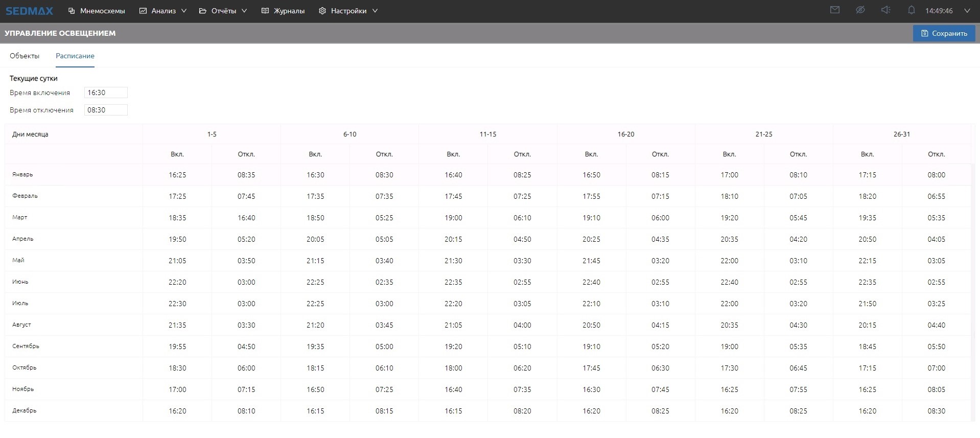Click the Анализ chart icon

click(143, 11)
